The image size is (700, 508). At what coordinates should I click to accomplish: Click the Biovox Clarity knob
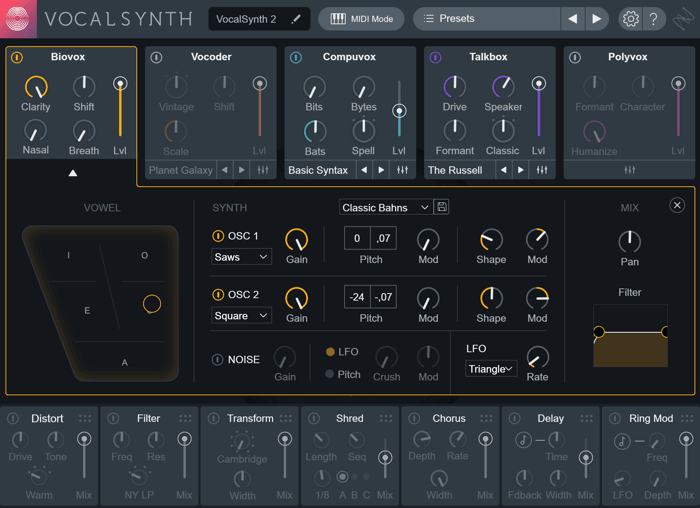(36, 87)
